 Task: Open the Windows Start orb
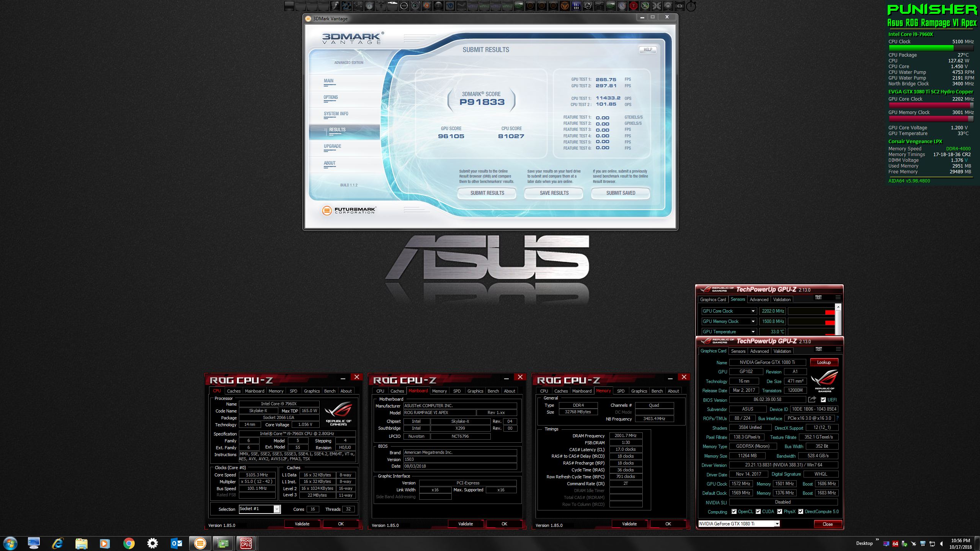(10, 543)
